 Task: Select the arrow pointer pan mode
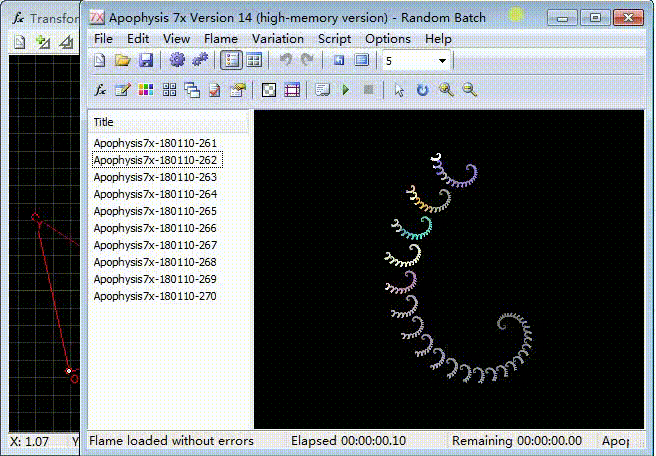click(x=399, y=90)
